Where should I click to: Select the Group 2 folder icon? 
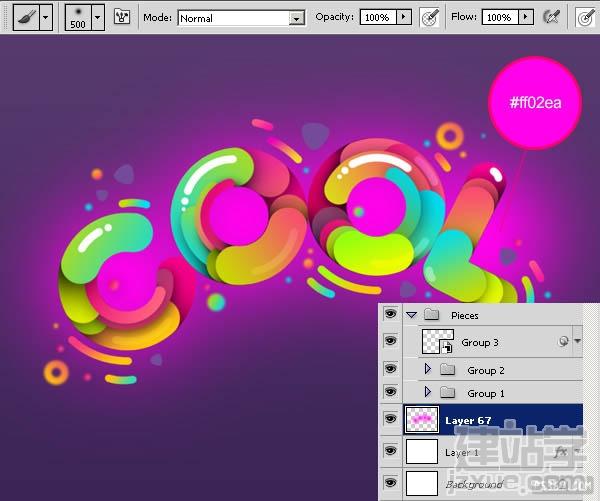[x=447, y=369]
